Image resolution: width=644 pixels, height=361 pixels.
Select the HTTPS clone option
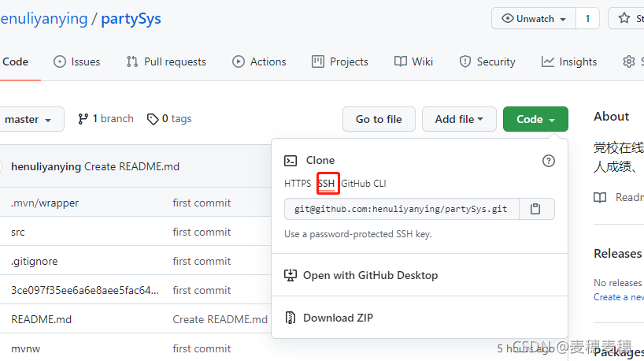click(x=298, y=184)
